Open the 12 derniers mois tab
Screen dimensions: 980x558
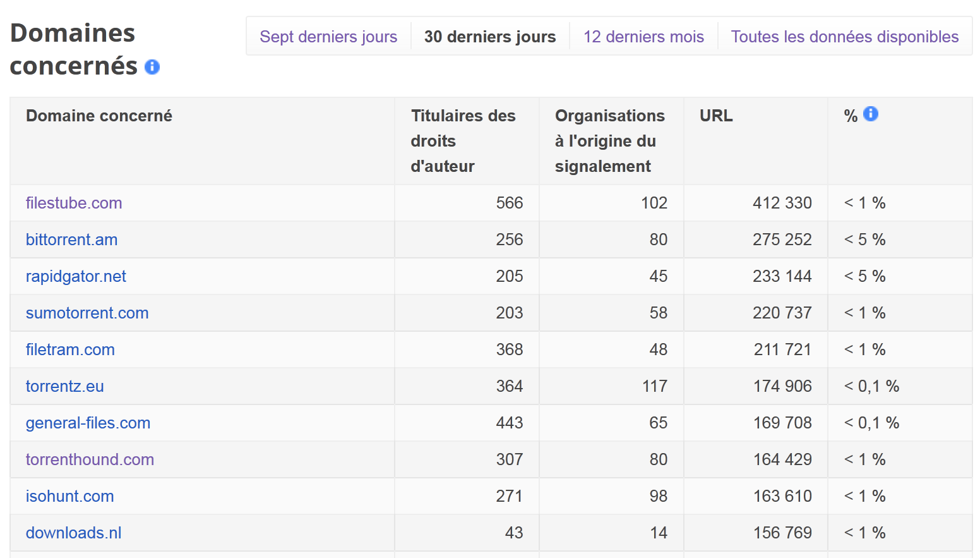coord(643,37)
